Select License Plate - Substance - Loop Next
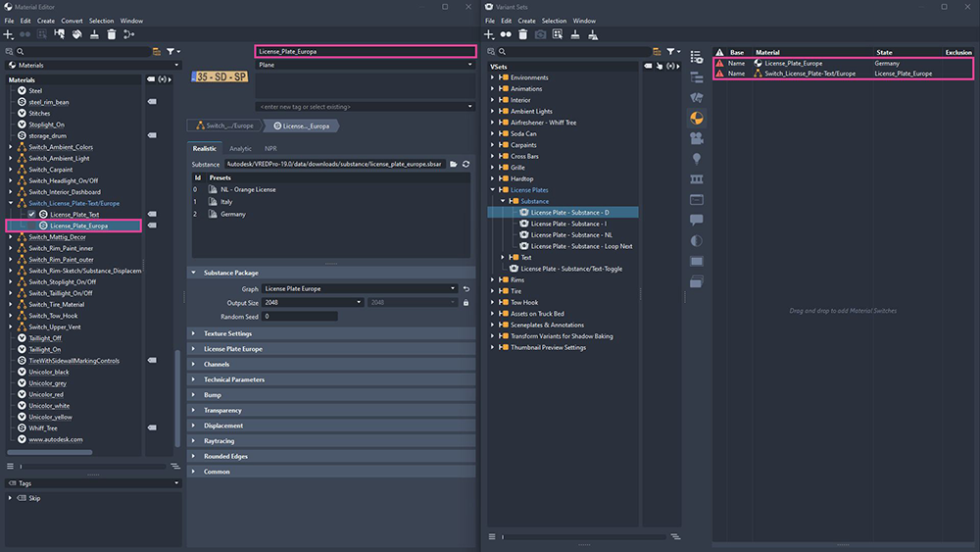 coord(581,246)
